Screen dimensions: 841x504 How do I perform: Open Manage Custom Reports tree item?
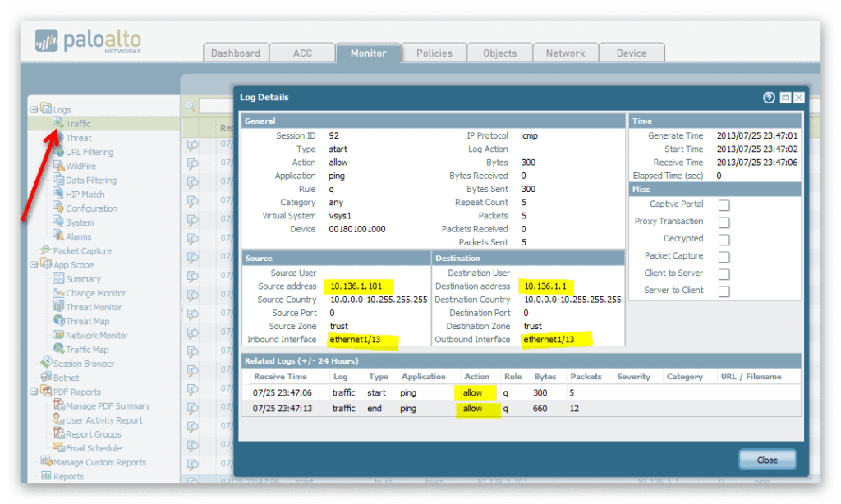[x=99, y=462]
